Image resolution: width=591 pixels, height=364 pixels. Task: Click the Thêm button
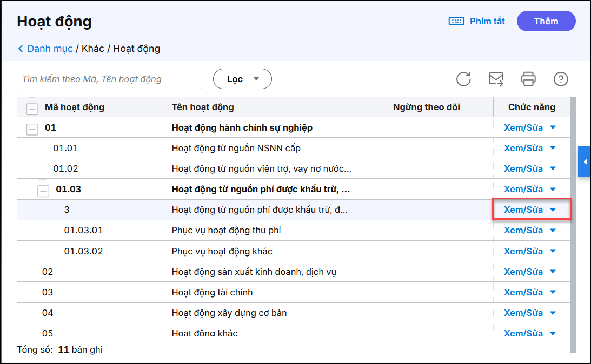pos(546,21)
